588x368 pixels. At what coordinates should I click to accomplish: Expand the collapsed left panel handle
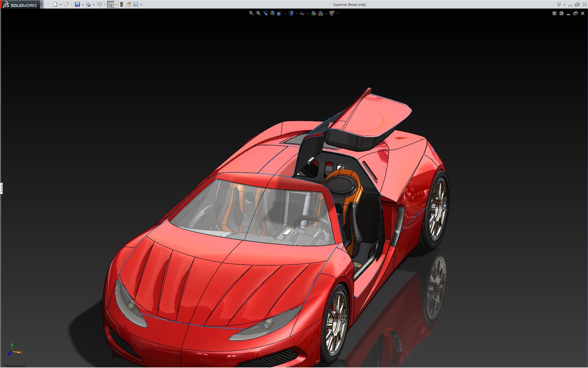(2, 188)
